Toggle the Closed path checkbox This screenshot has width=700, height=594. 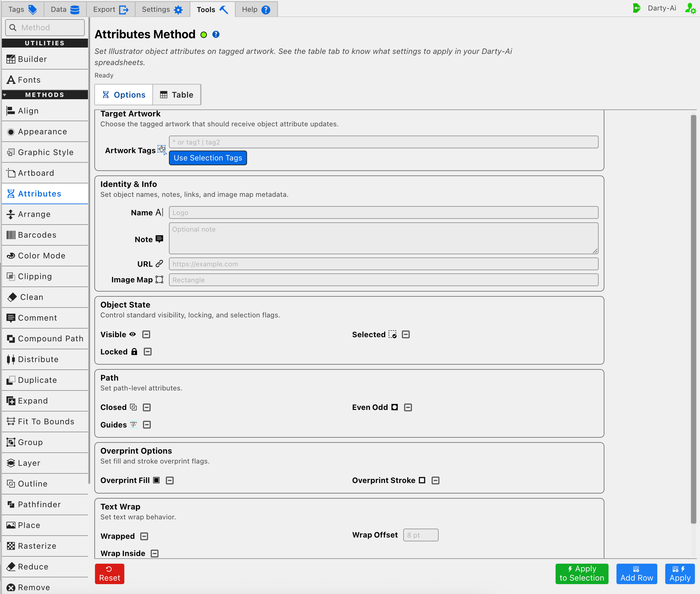point(147,407)
